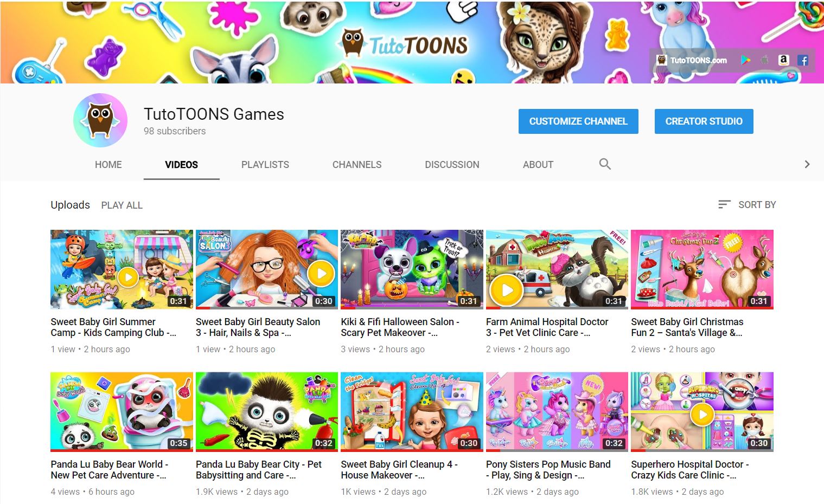Open Sweet Baby Girl Christmas Fun 2 thumbnail

pos(702,269)
